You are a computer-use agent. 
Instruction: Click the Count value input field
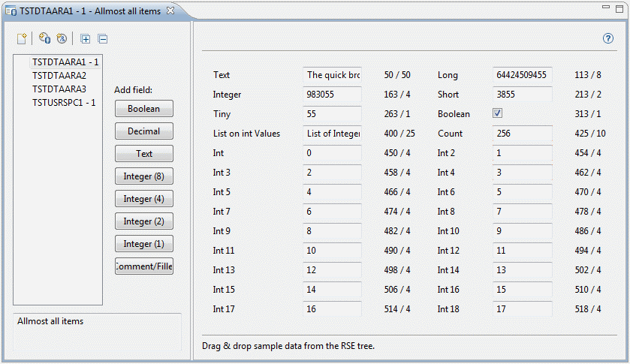[523, 134]
